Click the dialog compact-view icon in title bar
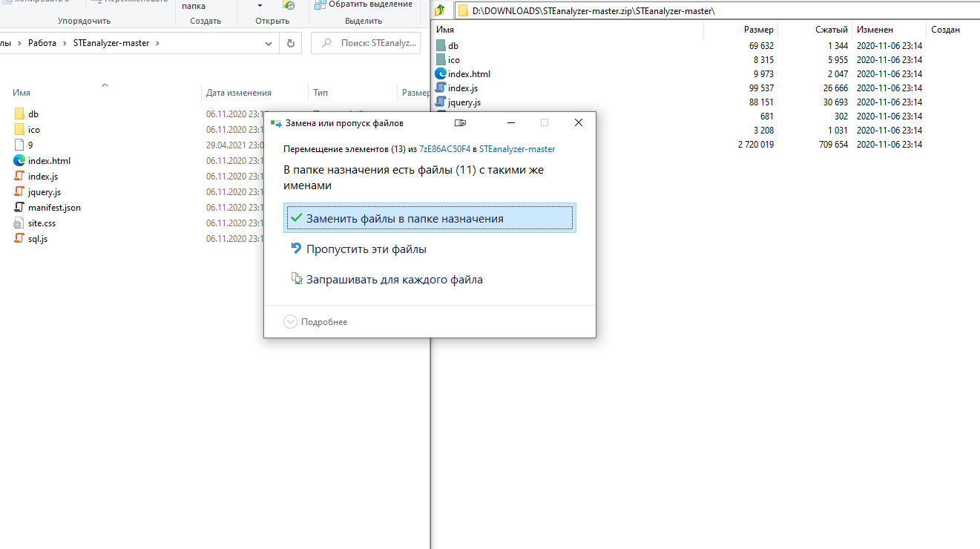 point(460,123)
